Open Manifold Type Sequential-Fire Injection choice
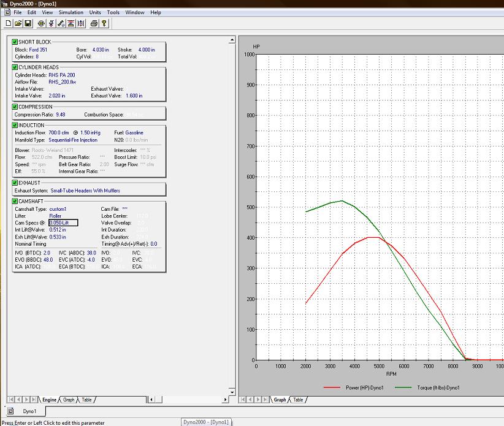This screenshot has height=426, width=504. (x=73, y=140)
